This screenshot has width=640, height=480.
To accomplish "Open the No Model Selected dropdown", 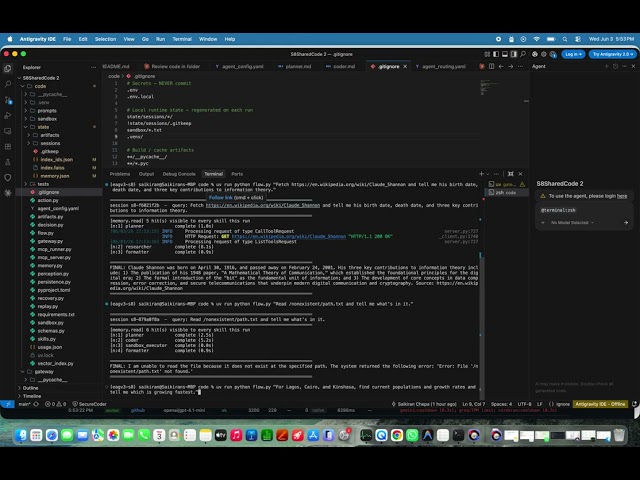I will (572, 222).
